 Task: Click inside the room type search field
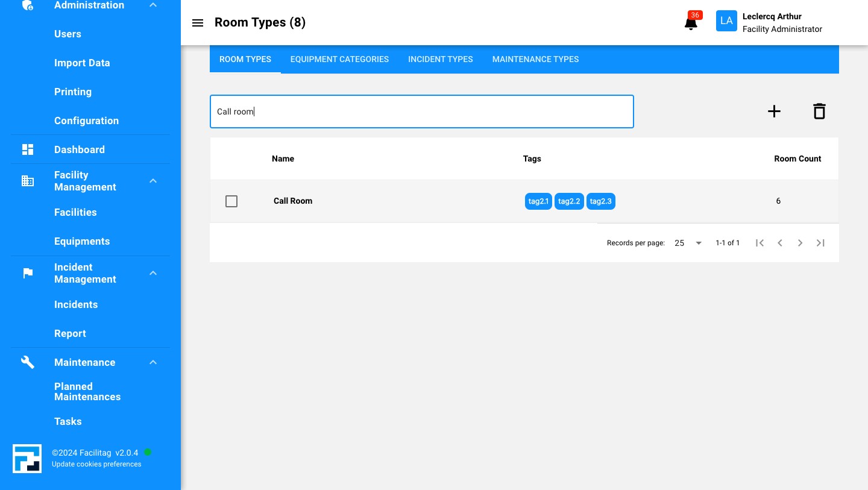[422, 112]
